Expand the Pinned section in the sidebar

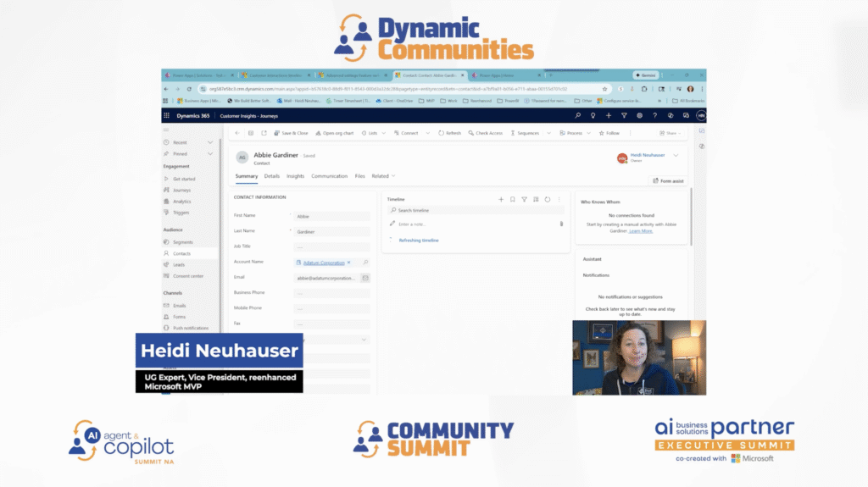point(210,153)
